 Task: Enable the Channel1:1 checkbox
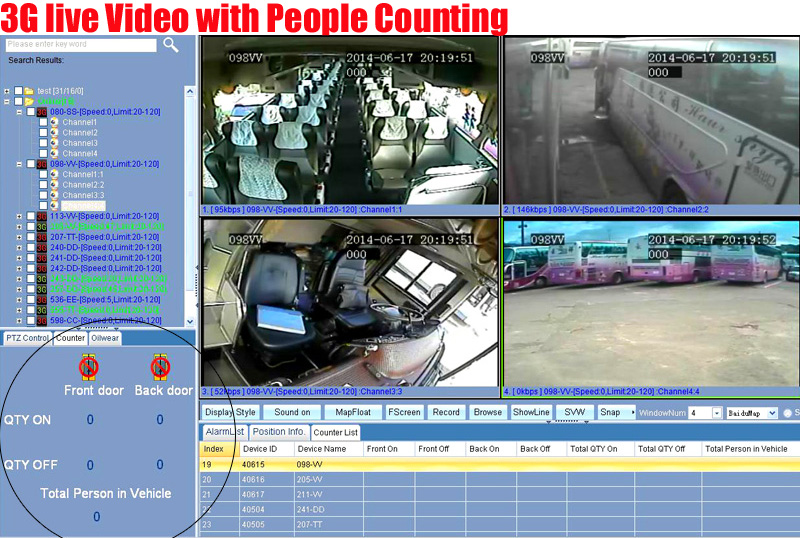43,174
